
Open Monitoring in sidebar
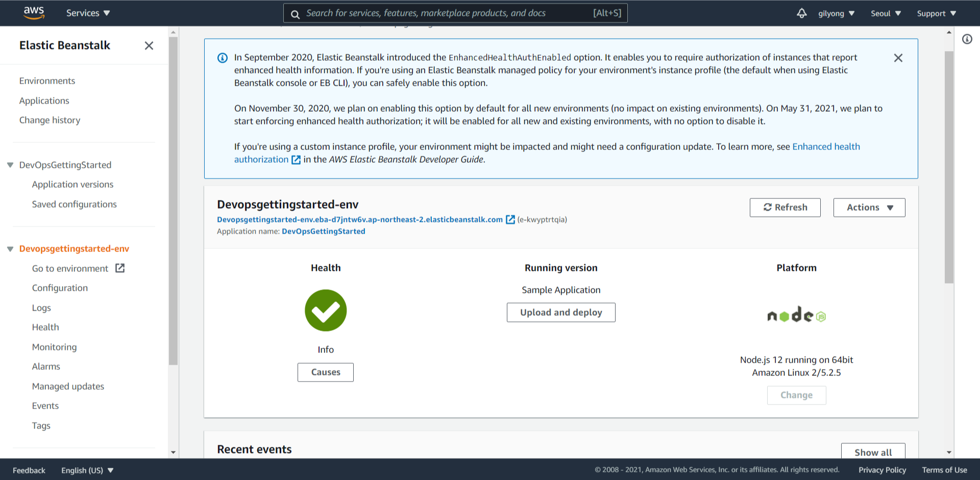[54, 347]
